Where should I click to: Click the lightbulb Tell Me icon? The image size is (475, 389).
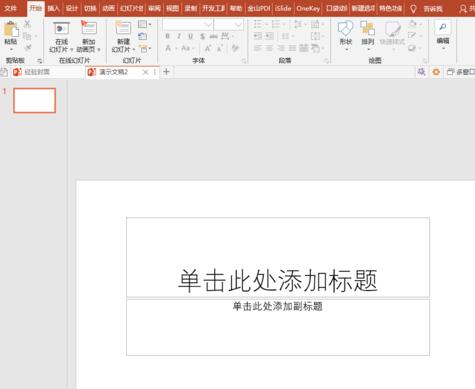[413, 9]
